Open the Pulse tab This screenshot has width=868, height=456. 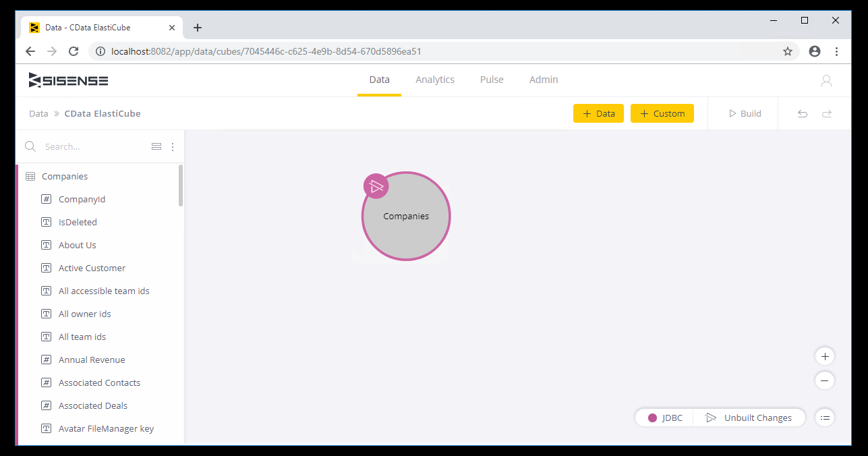coord(492,80)
